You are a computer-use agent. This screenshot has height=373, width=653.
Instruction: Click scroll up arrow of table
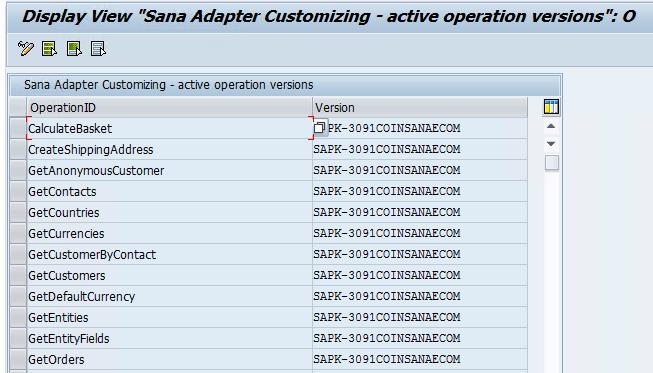(x=551, y=126)
